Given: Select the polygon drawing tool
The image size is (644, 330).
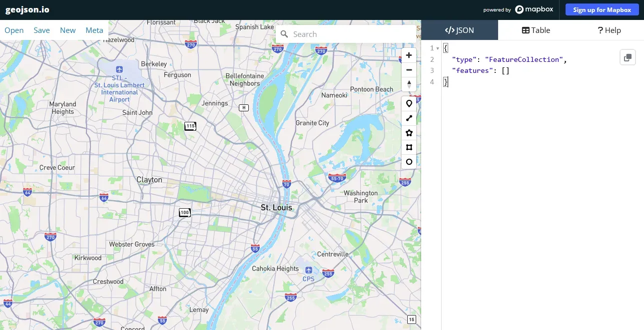Looking at the screenshot, I should pyautogui.click(x=409, y=132).
